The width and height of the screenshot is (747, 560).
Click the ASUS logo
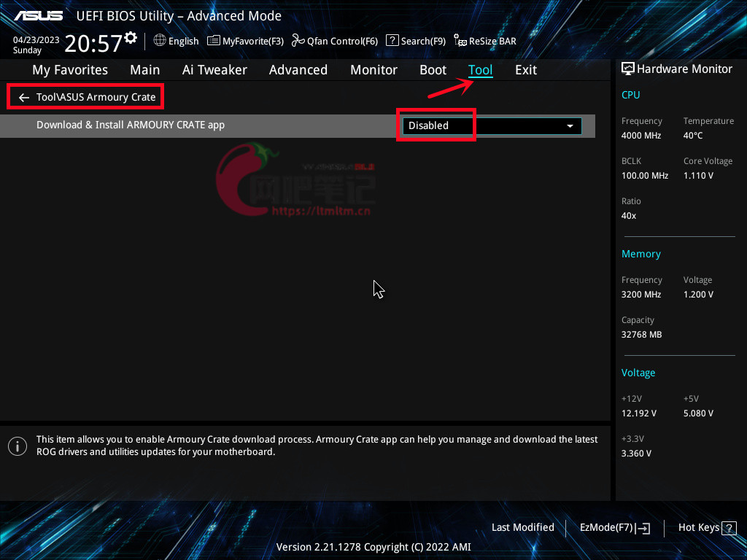pyautogui.click(x=38, y=16)
